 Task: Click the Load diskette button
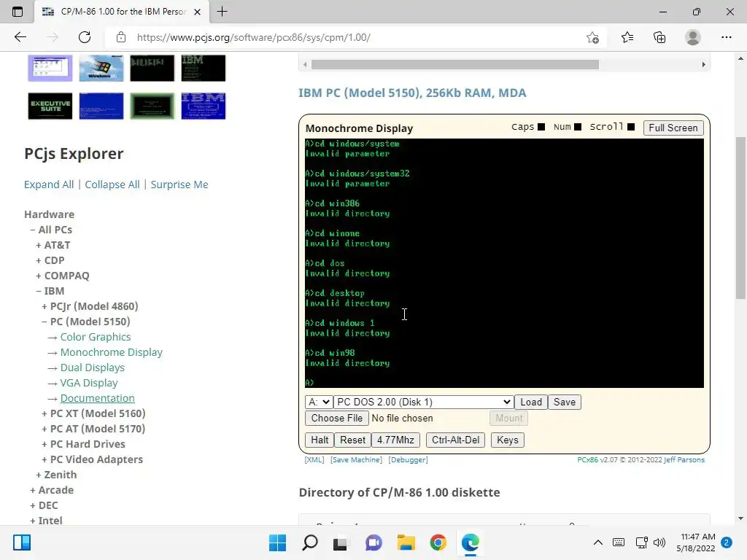[x=531, y=402]
